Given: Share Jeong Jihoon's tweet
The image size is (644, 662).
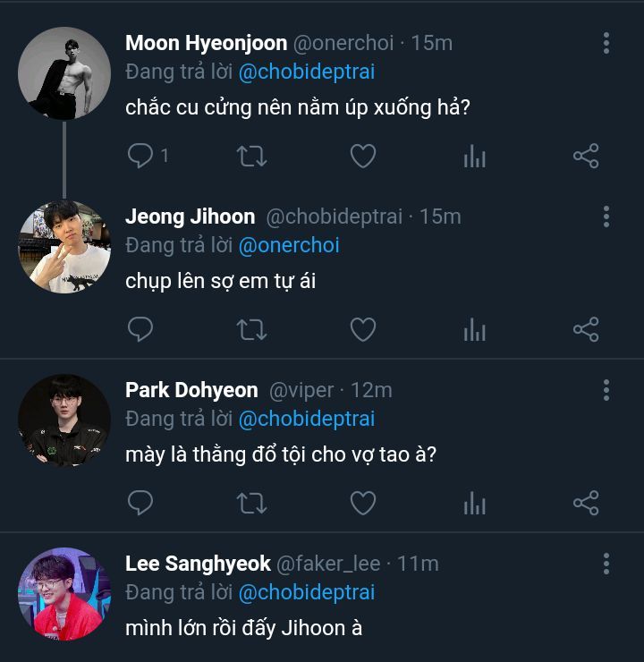Looking at the screenshot, I should pyautogui.click(x=585, y=330).
